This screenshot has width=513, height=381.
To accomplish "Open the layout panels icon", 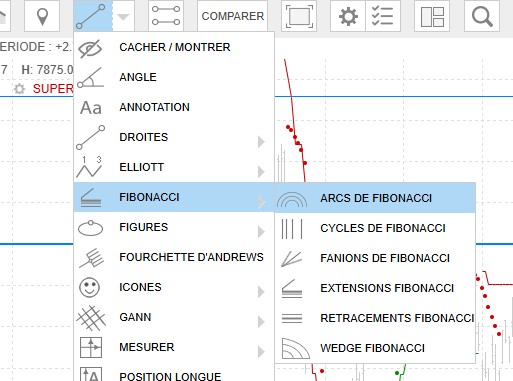I will click(432, 16).
